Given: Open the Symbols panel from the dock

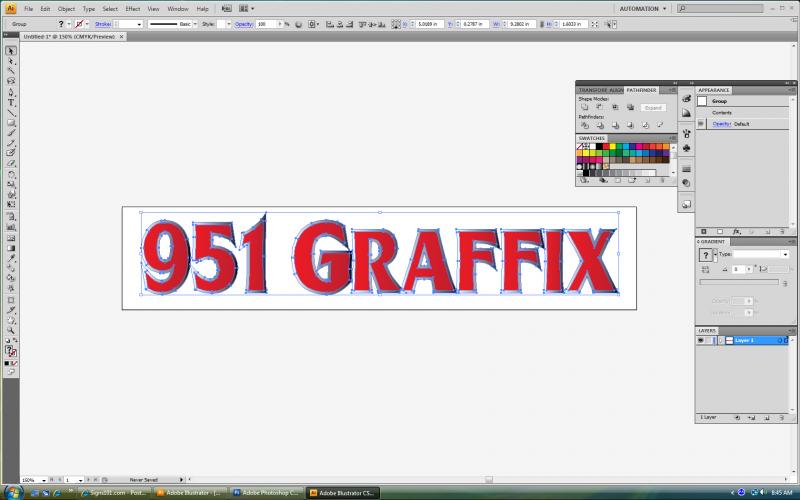Looking at the screenshot, I should tap(686, 148).
